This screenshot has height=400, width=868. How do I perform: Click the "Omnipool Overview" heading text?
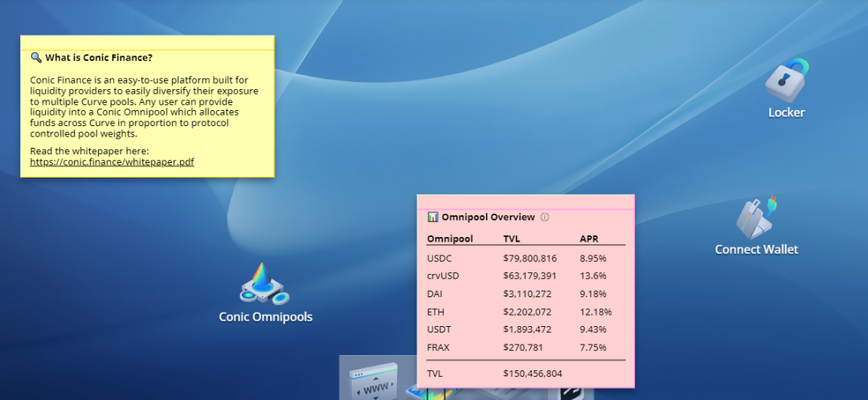(489, 217)
